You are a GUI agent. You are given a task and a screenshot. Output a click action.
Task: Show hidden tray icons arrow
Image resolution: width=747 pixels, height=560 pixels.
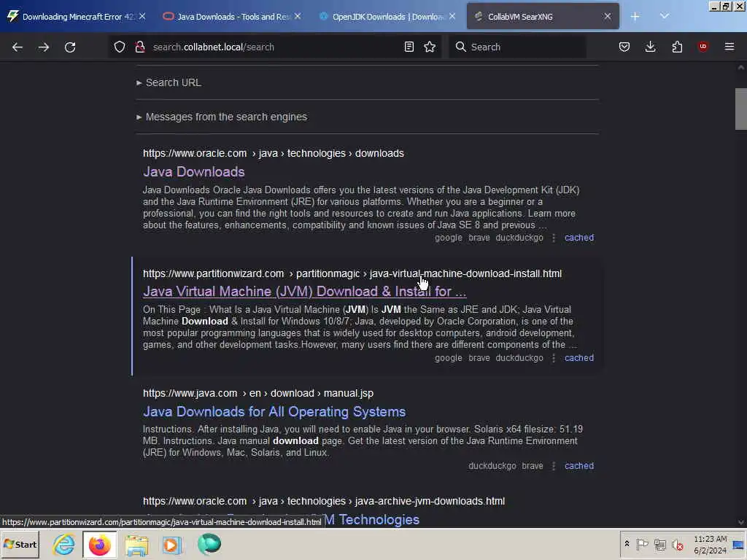[x=627, y=544]
